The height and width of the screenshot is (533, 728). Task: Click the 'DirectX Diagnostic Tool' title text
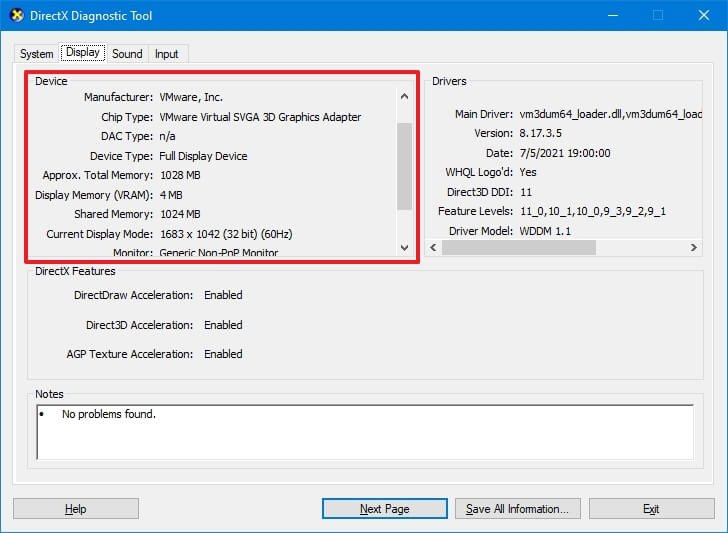(91, 16)
